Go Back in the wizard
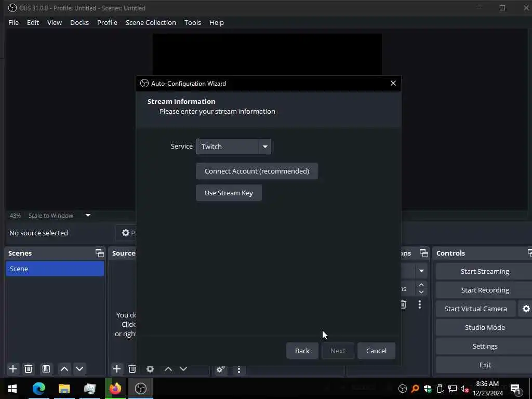 tap(302, 351)
